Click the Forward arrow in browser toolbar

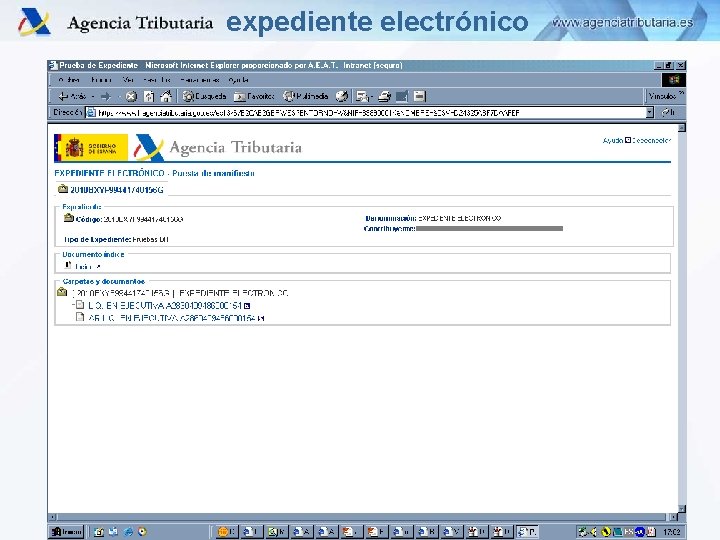[x=106, y=96]
